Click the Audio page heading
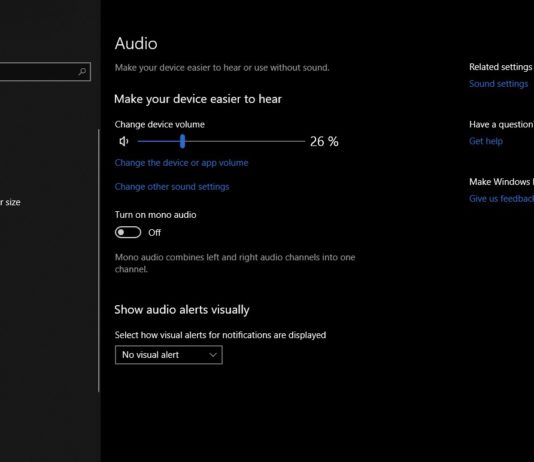534x462 pixels. (136, 44)
